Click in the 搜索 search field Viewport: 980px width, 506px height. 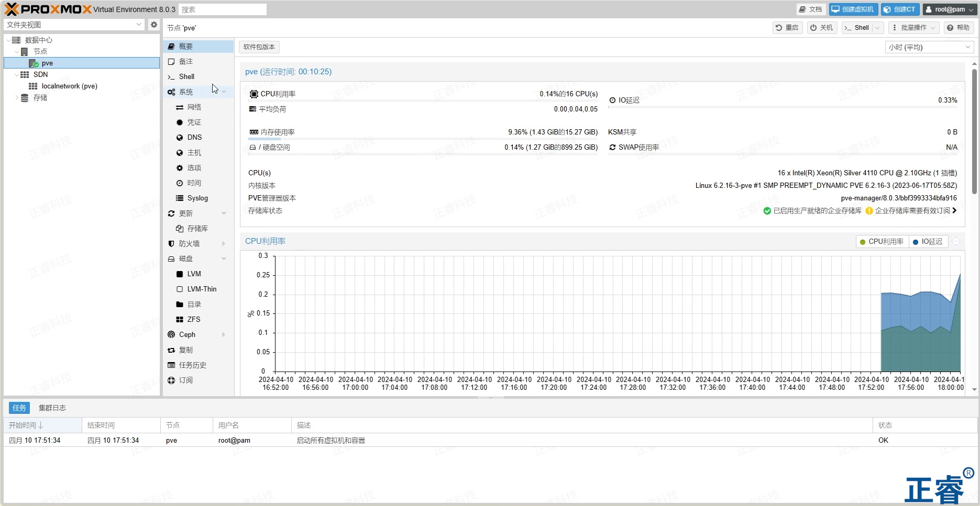[x=223, y=9]
